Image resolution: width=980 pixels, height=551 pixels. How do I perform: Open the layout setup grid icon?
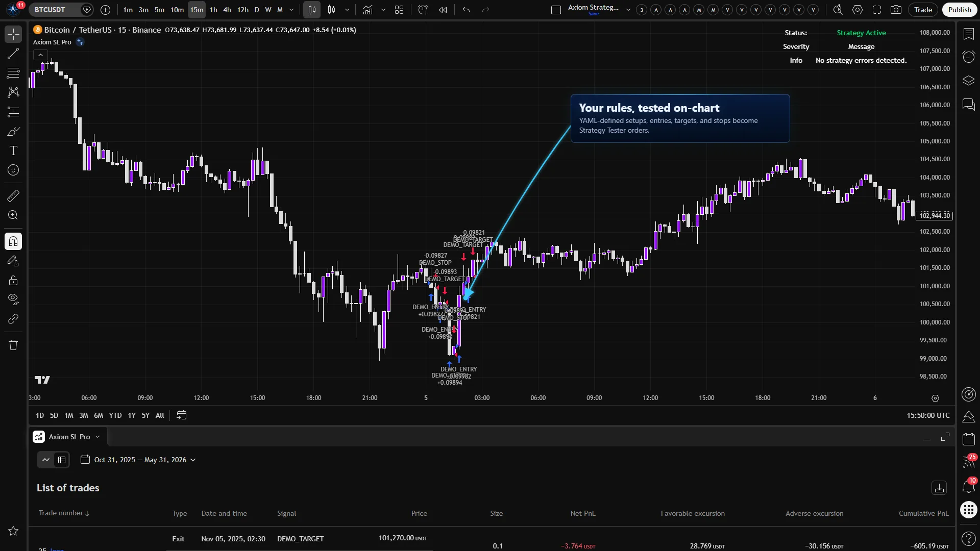(x=399, y=10)
